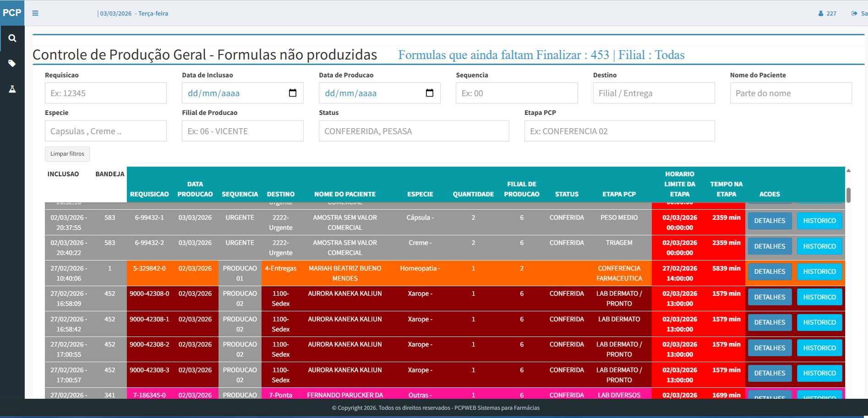
Task: Open the calendar picker for Data de Inclusao
Action: click(293, 93)
